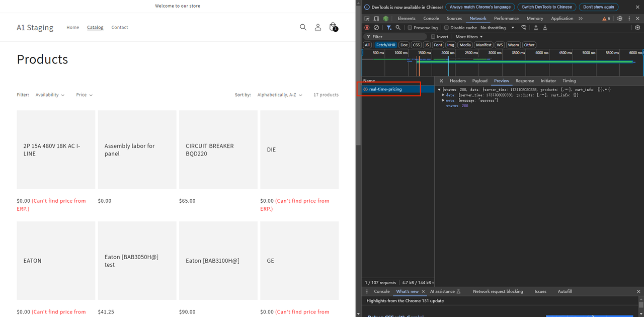Toggle the JS request filter

pos(427,45)
